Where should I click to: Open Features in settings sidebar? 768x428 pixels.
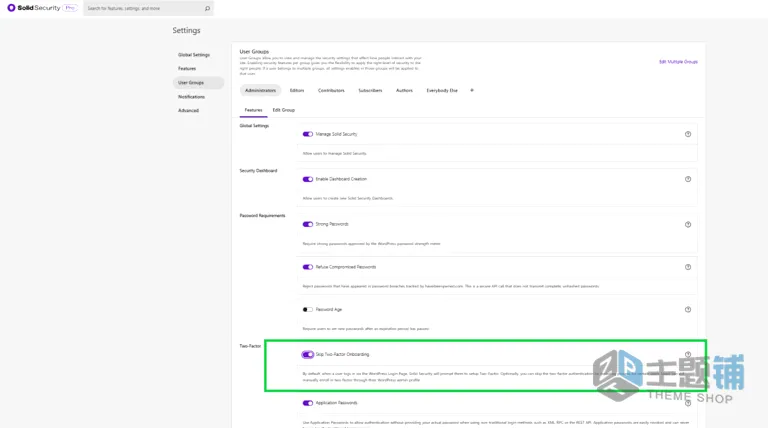coord(187,69)
